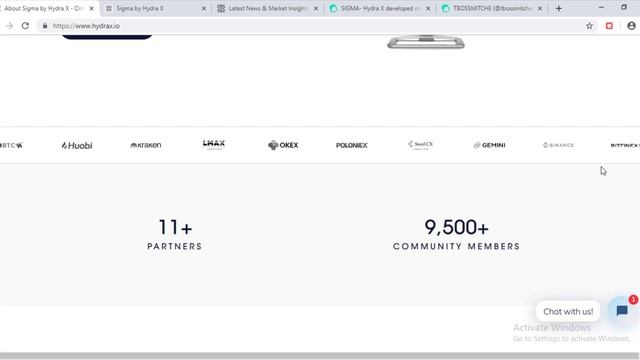640x360 pixels.
Task: Switch to SIGMA - Hydra X developed tab
Action: click(380, 8)
